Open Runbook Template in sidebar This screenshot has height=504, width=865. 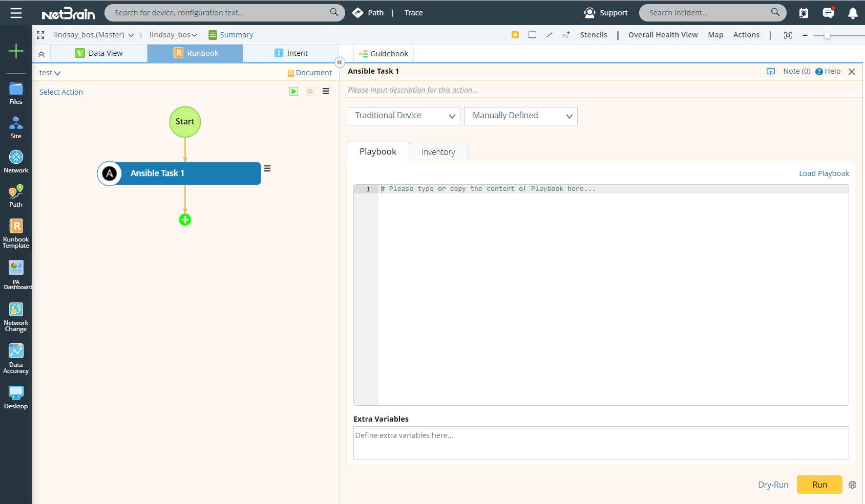pyautogui.click(x=16, y=234)
